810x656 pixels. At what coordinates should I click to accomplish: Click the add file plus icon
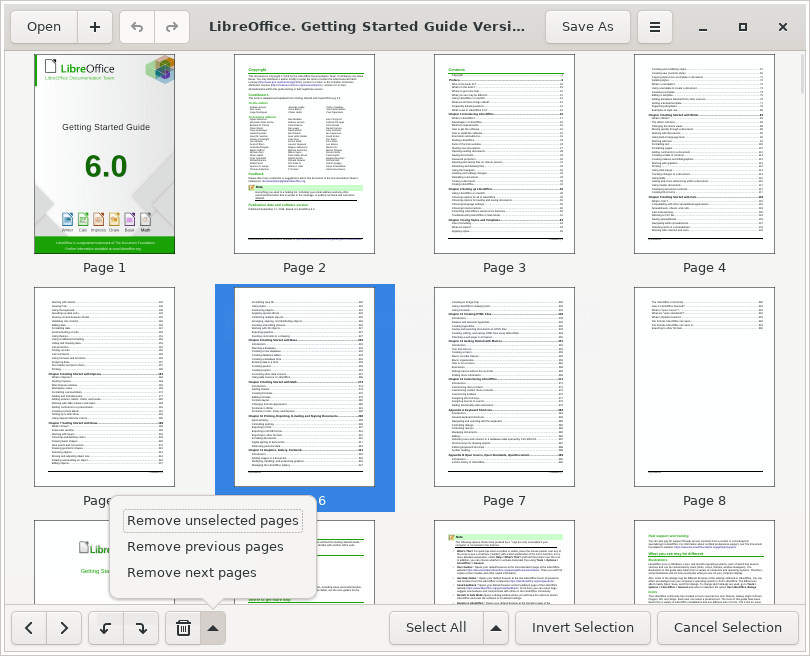pyautogui.click(x=95, y=27)
